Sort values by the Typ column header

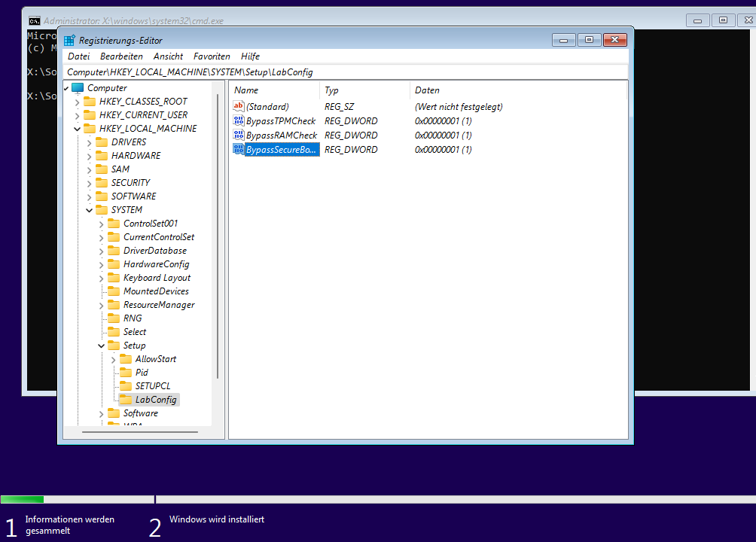tap(364, 90)
